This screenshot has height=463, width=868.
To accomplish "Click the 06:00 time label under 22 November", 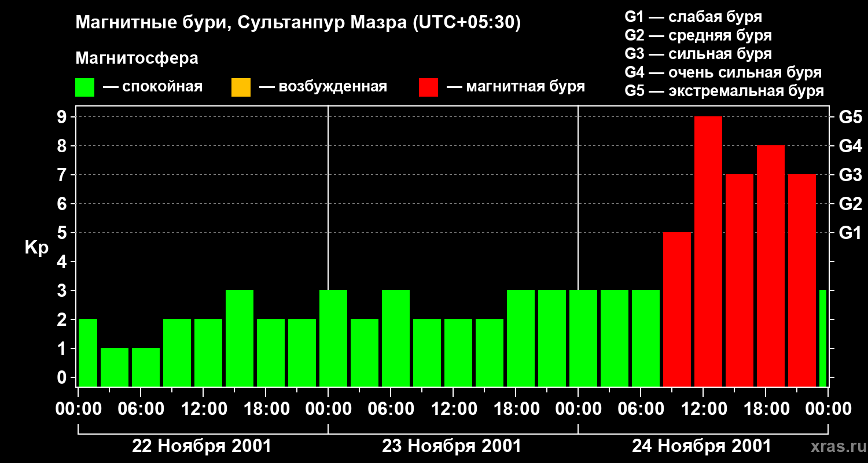I will pyautogui.click(x=140, y=409).
